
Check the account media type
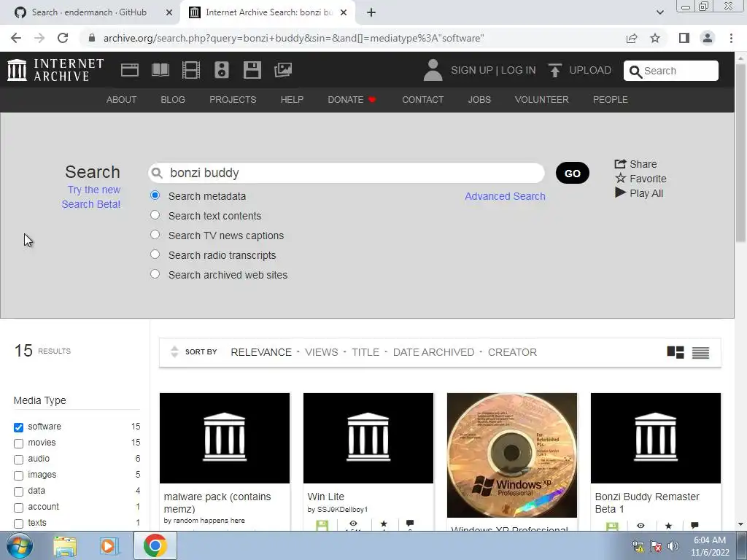pos(18,507)
